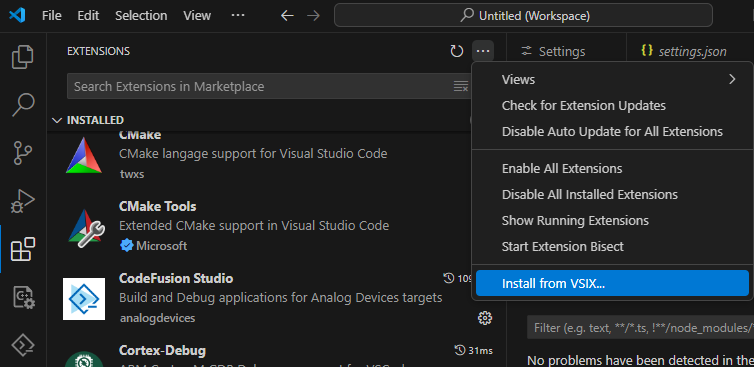Choose Install from VSIX...
The height and width of the screenshot is (367, 754).
click(x=612, y=283)
